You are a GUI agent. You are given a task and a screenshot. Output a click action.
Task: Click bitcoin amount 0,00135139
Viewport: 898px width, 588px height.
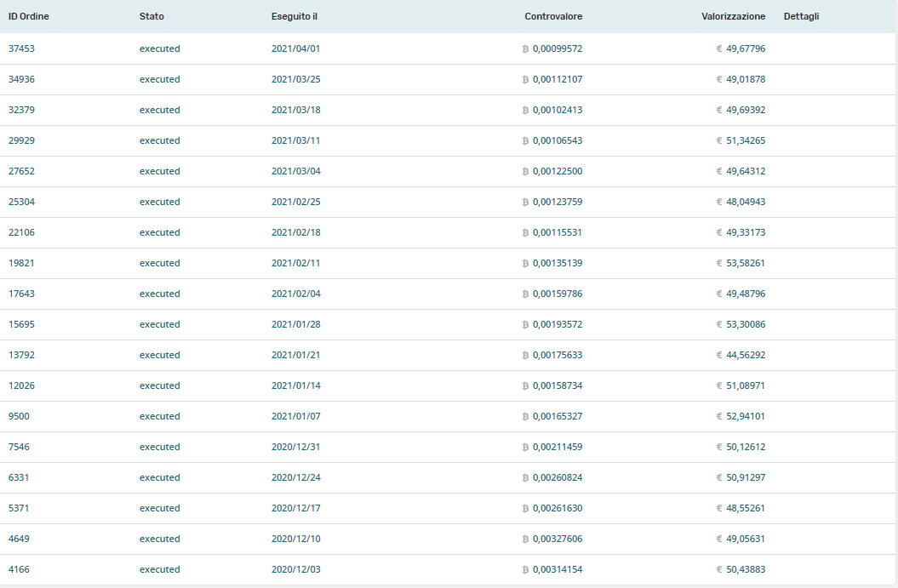558,264
